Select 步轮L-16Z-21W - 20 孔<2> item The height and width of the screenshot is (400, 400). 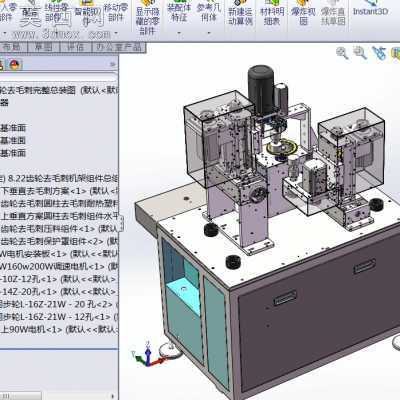59,304
